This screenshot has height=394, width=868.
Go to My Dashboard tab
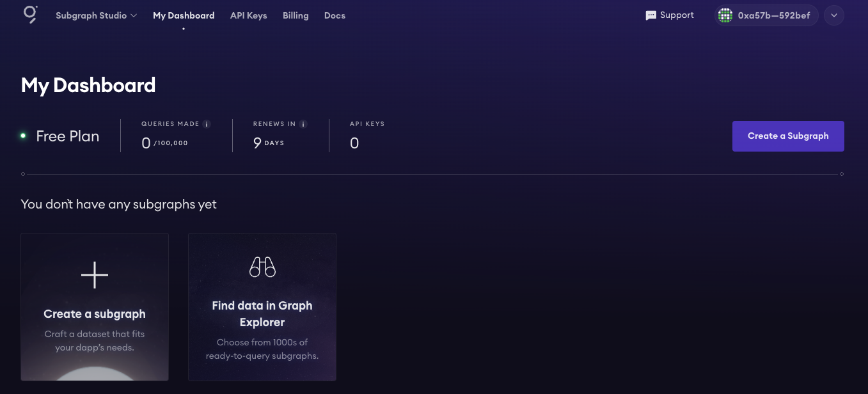pos(184,15)
